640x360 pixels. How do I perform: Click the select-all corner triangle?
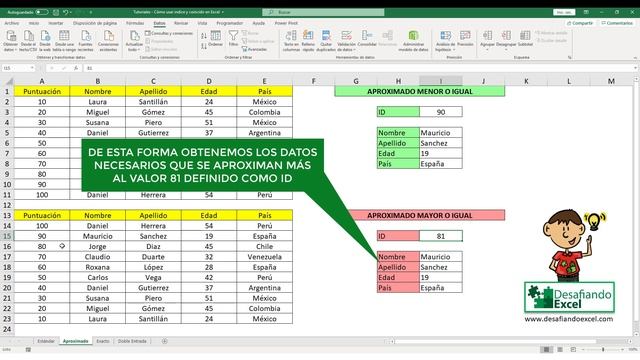(x=9, y=81)
